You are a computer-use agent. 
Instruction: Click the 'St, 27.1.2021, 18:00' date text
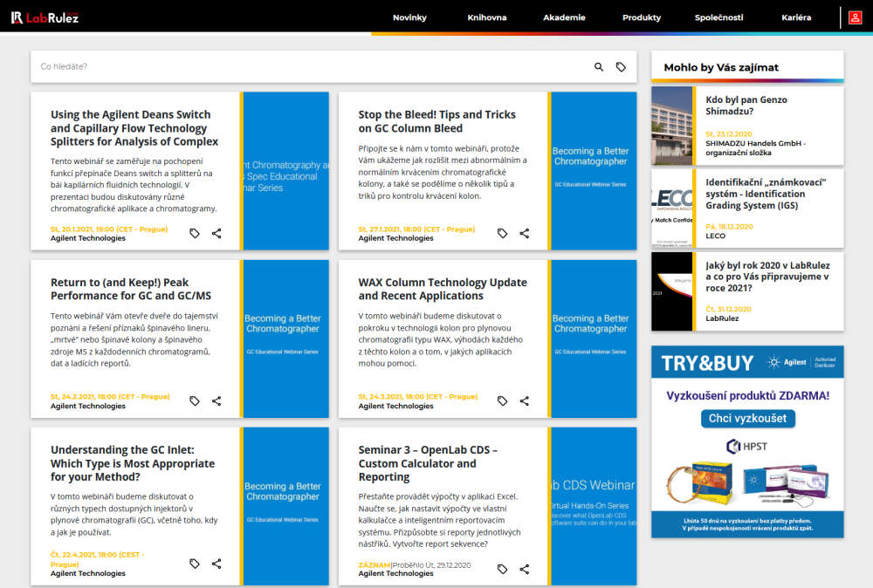(416, 229)
